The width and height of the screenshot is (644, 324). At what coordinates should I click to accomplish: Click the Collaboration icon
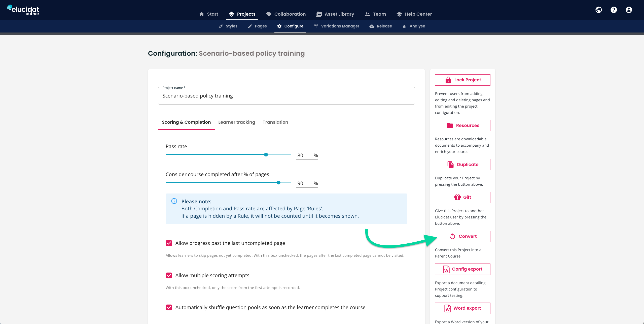point(269,14)
